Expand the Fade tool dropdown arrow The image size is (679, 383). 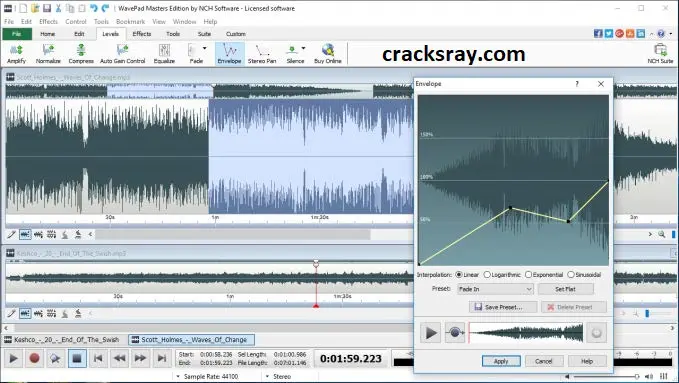(205, 49)
